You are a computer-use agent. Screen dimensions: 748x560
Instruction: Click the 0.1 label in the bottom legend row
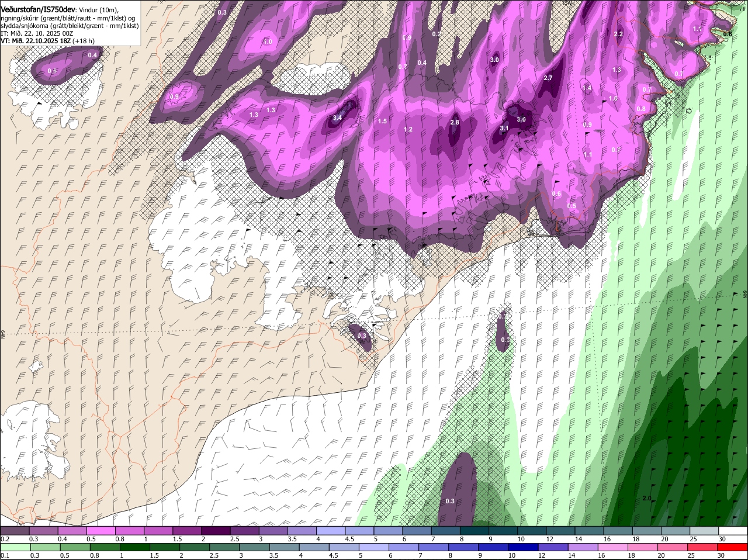5,555
